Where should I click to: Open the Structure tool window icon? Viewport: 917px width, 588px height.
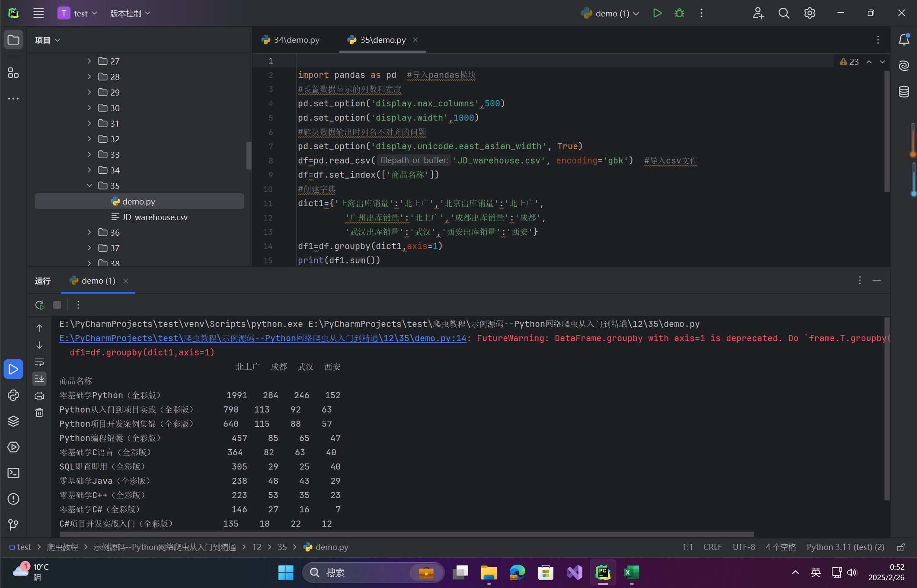(x=13, y=73)
